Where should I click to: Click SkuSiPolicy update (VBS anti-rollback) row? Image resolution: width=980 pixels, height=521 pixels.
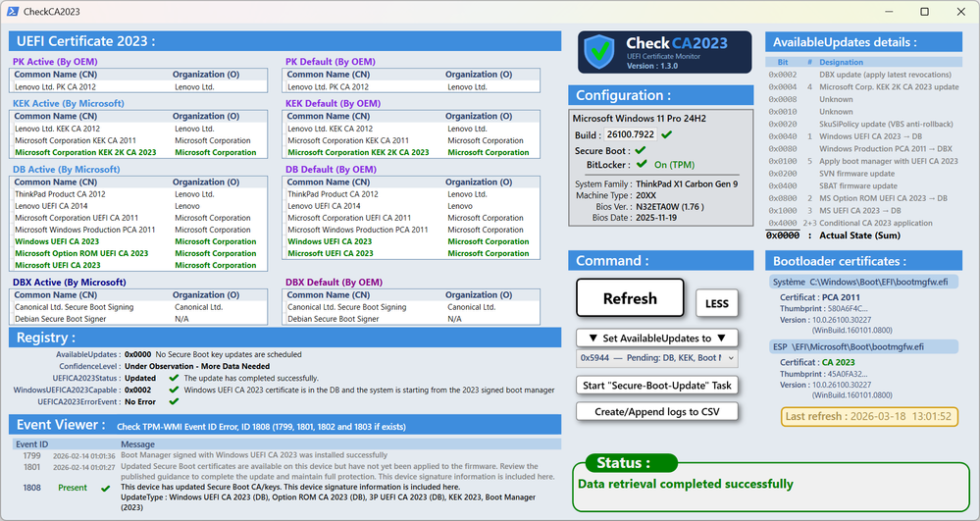(863, 125)
